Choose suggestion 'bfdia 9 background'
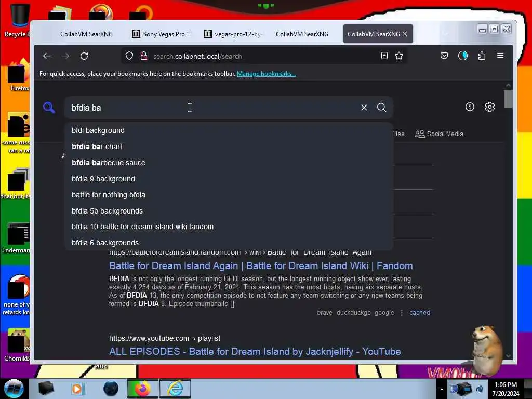The width and height of the screenshot is (532, 399). point(229,179)
